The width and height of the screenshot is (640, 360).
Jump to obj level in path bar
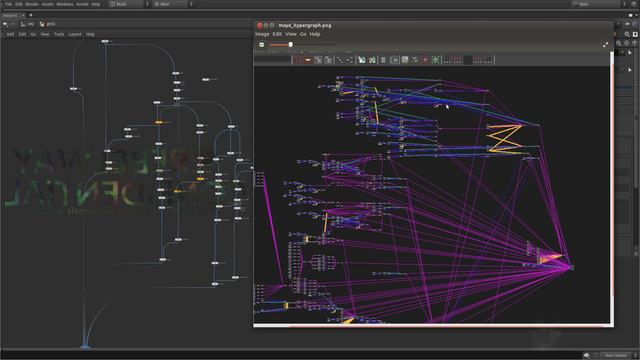[x=27, y=24]
